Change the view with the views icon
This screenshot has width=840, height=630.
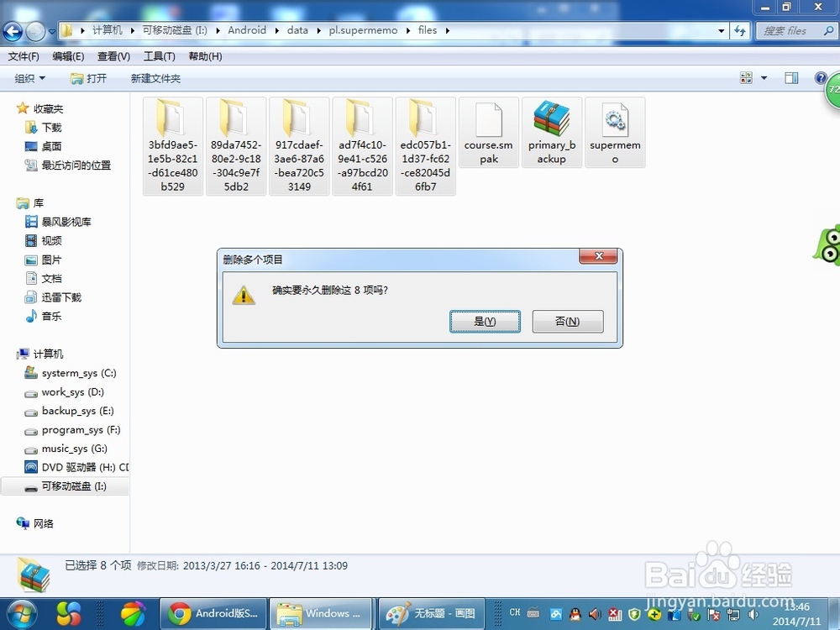tap(746, 78)
